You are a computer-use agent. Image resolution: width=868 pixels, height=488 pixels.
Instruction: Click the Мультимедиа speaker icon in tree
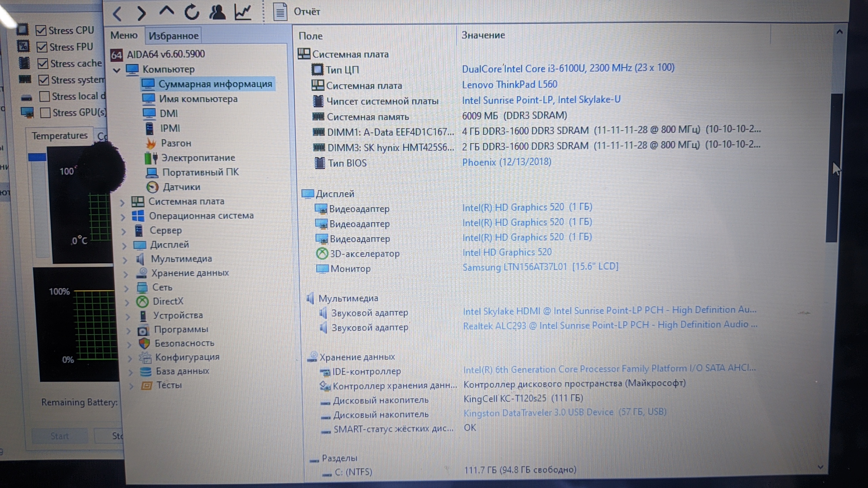pos(140,259)
